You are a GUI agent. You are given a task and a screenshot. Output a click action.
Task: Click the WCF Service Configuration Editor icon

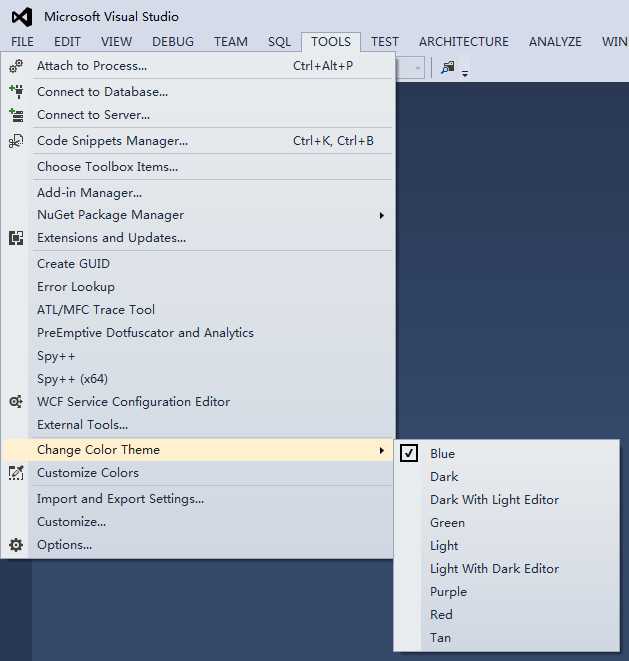pos(16,402)
